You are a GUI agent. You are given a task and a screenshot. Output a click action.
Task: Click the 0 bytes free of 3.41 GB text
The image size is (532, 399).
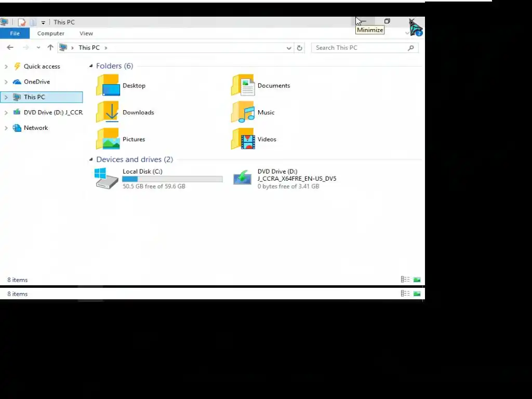coord(288,187)
